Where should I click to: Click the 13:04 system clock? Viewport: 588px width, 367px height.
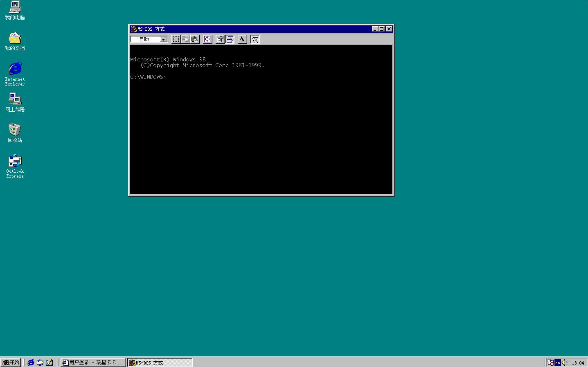point(578,363)
